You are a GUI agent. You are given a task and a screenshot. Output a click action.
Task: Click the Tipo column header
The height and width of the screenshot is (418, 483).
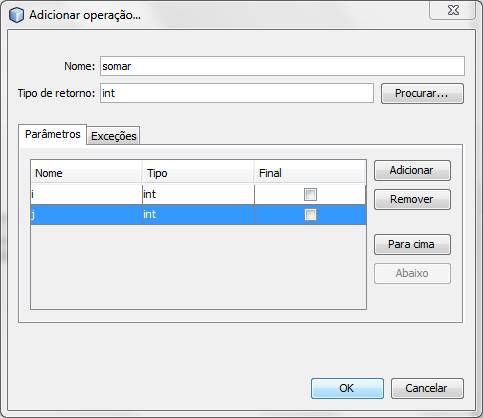click(198, 173)
